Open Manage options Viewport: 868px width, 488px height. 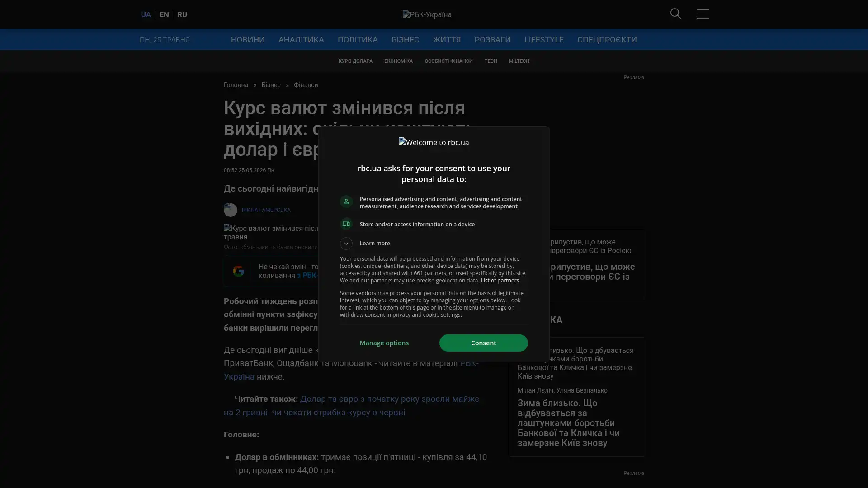(x=384, y=343)
